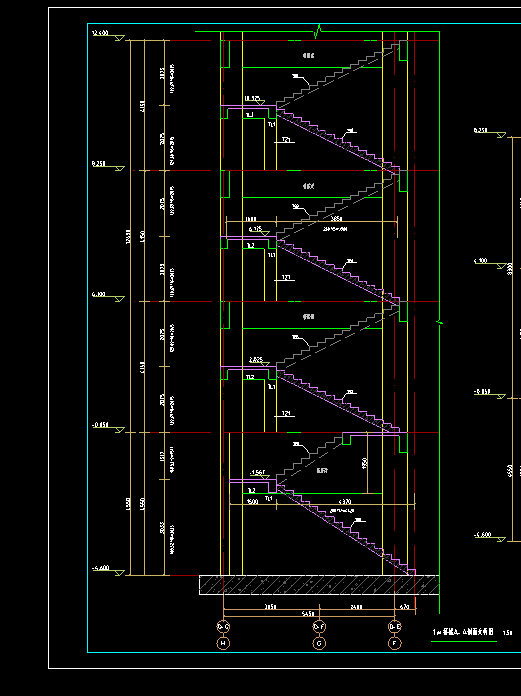Viewport: 521px width, 696px height.
Task: Click the green break-line symbol at top
Action: pos(318,32)
